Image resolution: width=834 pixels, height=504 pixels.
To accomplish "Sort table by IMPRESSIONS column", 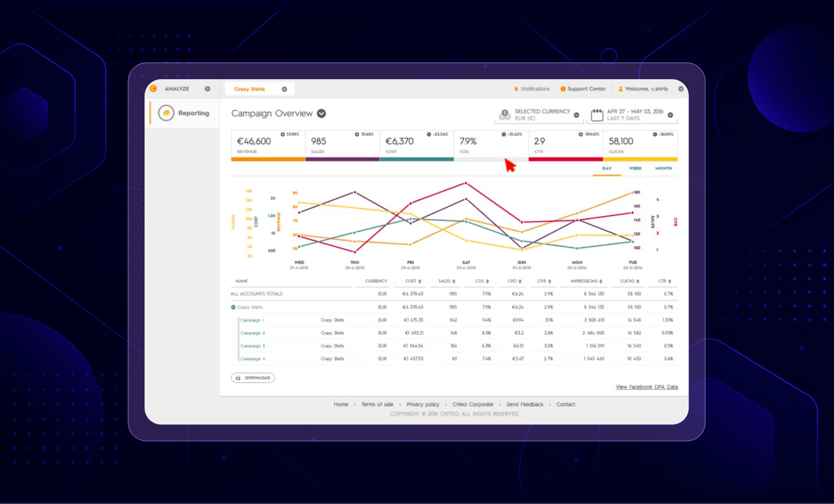I will (x=587, y=281).
